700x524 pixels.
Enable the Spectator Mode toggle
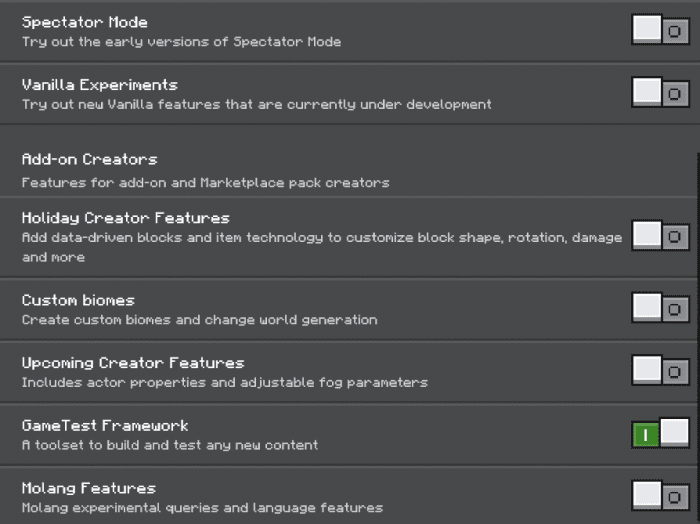(661, 30)
